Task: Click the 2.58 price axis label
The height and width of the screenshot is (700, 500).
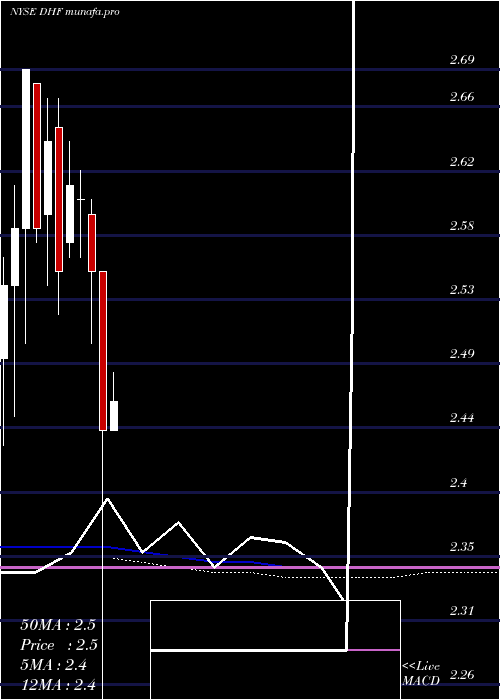Action: coord(462,225)
